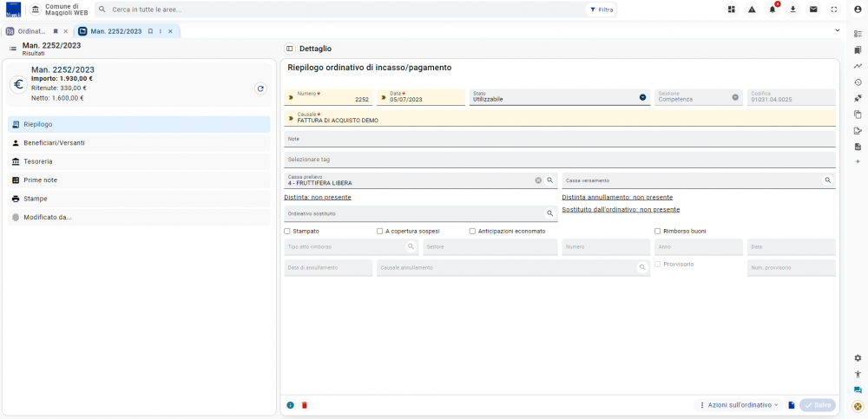868x419 pixels.
Task: Select Riepilogo in left menu
Action: [x=139, y=124]
